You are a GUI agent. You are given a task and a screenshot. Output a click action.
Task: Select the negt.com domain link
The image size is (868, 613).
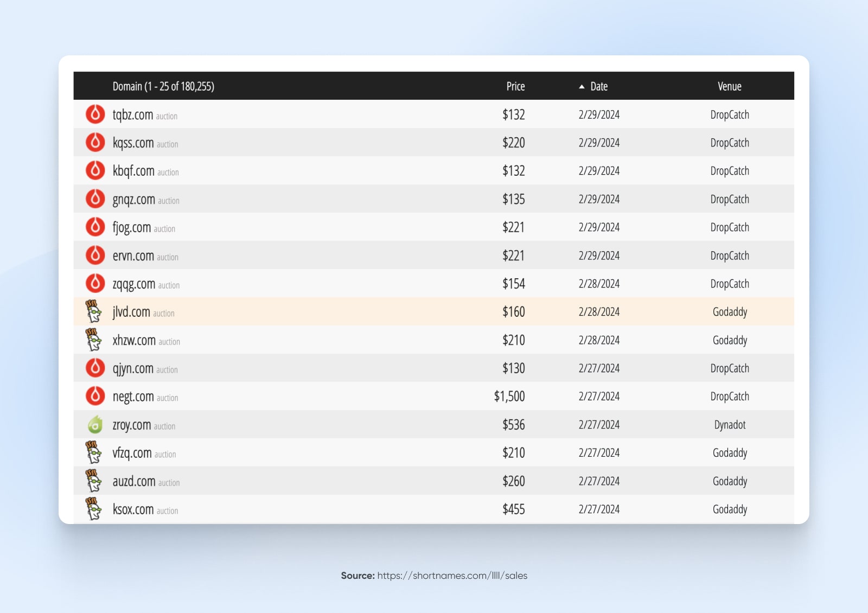(x=133, y=397)
